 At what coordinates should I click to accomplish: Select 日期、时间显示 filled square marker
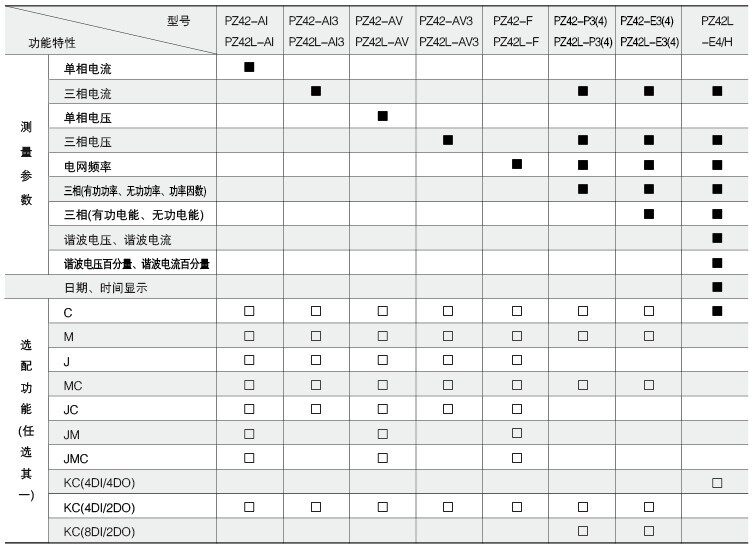717,287
